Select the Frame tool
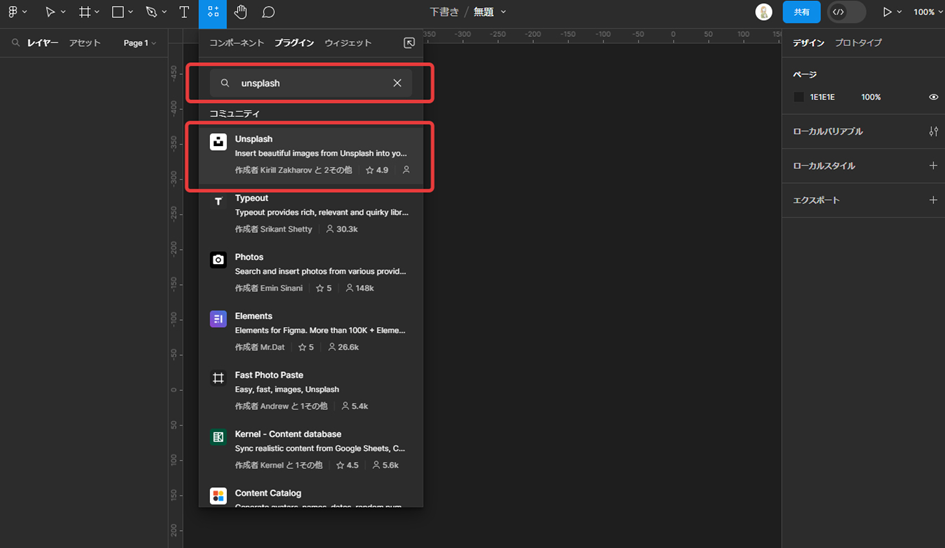This screenshot has width=945, height=548. (85, 12)
